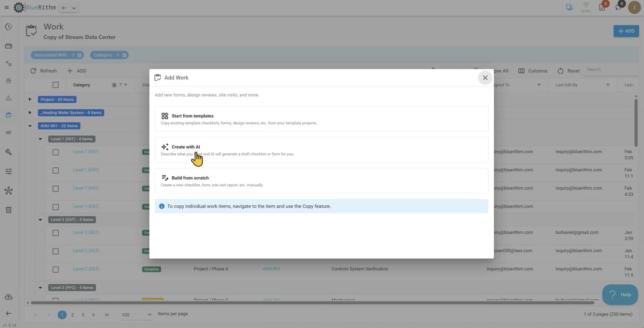The image size is (644, 328).
Task: Click the horizontal table scrollbar
Action: [312, 303]
